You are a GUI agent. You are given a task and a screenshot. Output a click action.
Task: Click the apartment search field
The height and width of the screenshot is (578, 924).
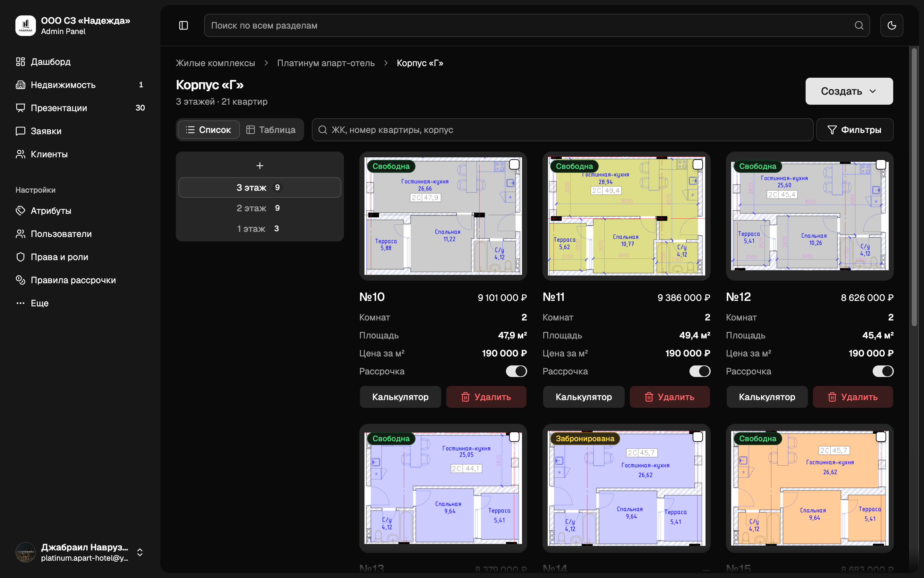(x=562, y=130)
